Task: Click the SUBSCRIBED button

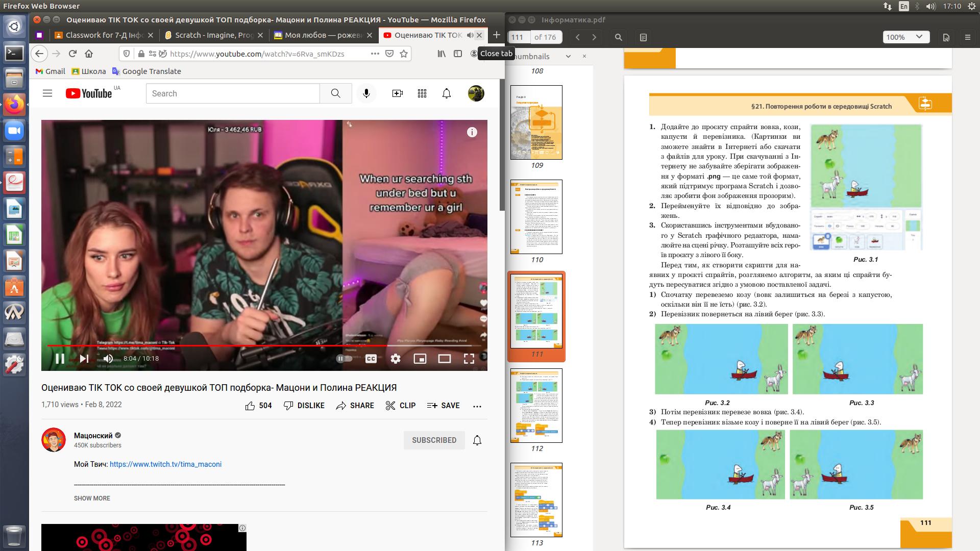Action: pos(434,440)
